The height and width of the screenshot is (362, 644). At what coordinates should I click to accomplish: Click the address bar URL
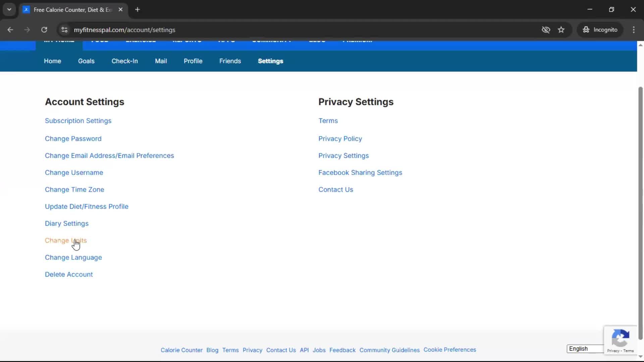124,30
